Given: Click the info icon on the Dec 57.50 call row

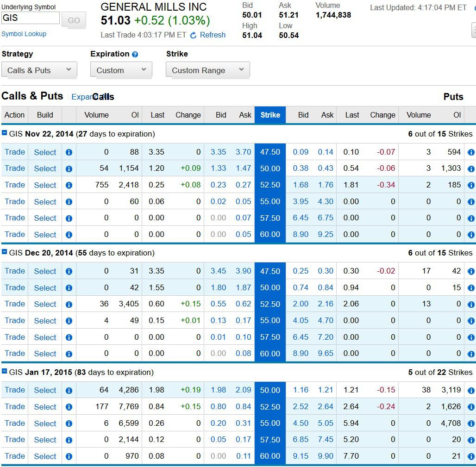Looking at the screenshot, I should point(69,337).
